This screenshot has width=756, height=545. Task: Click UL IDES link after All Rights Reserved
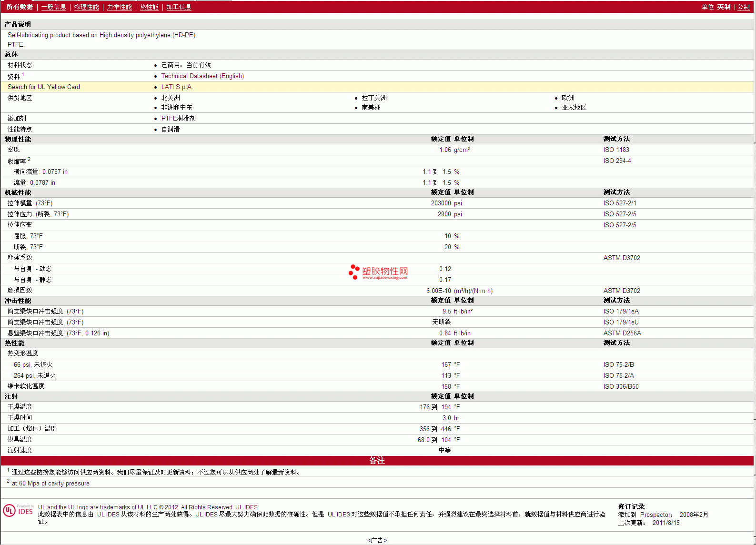(x=246, y=507)
